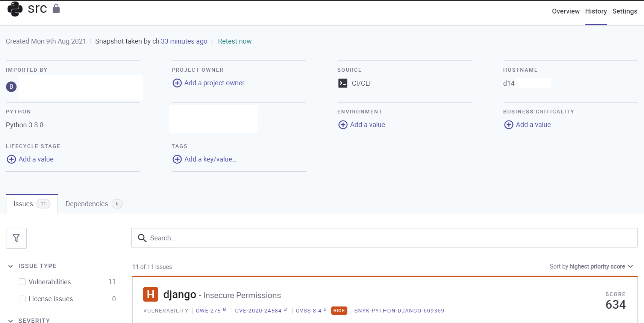644x323 pixels.
Task: Tick the License issues checkbox
Action: (22, 299)
